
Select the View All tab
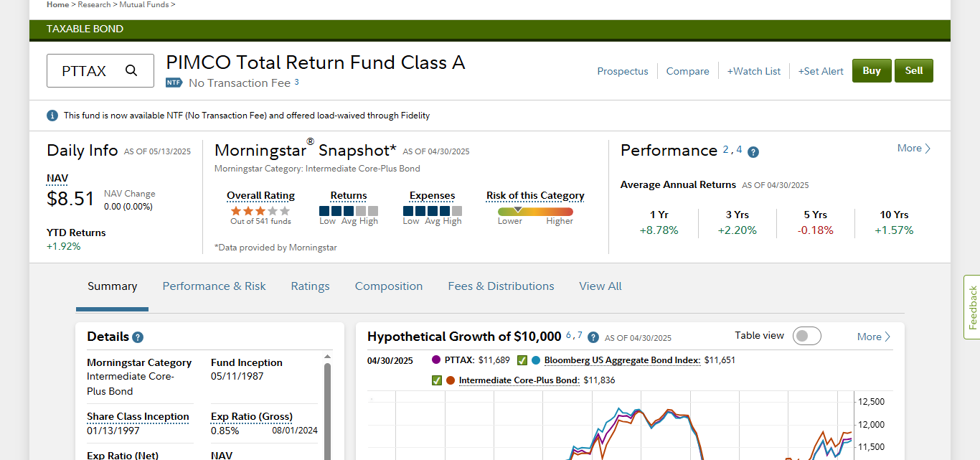point(600,286)
